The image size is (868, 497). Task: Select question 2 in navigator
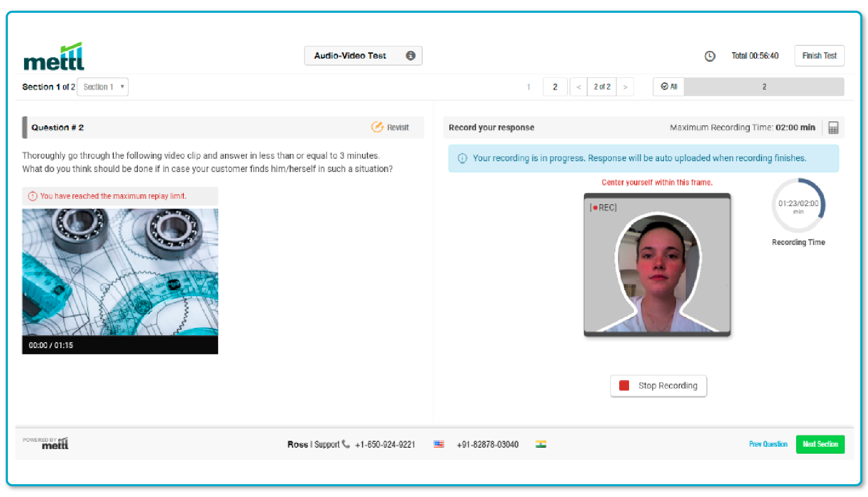click(555, 87)
